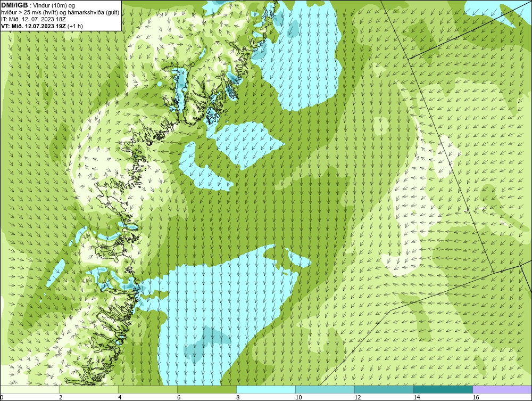Click the 'hviður > 25 m/s (hvítt)' legend text
The height and width of the screenshot is (401, 532).
[x=29, y=13]
